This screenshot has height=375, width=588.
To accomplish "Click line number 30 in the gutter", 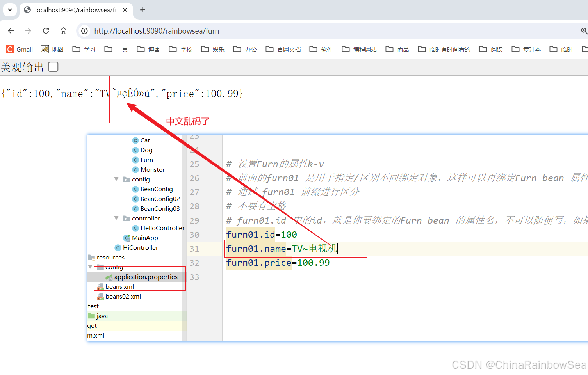I will click(194, 235).
